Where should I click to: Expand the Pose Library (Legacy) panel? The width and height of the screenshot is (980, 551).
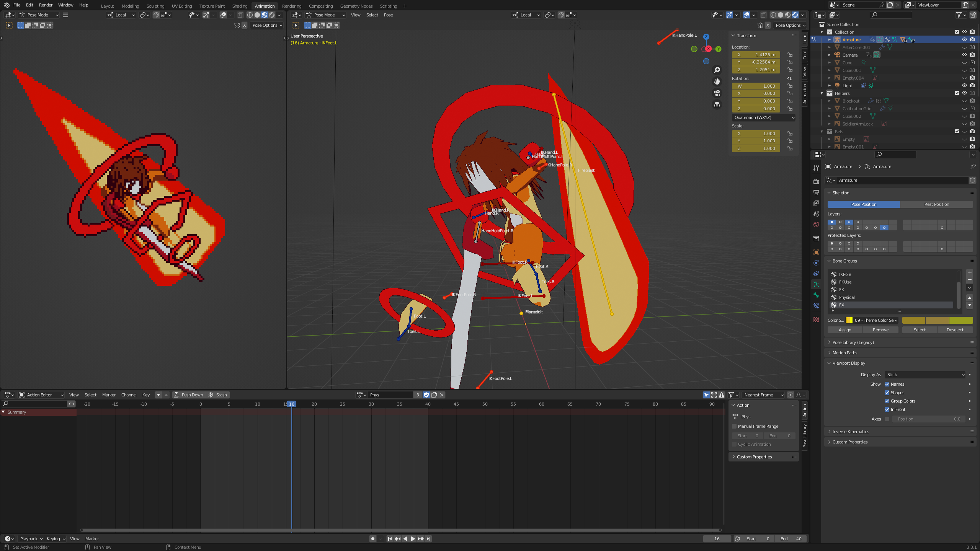[853, 342]
